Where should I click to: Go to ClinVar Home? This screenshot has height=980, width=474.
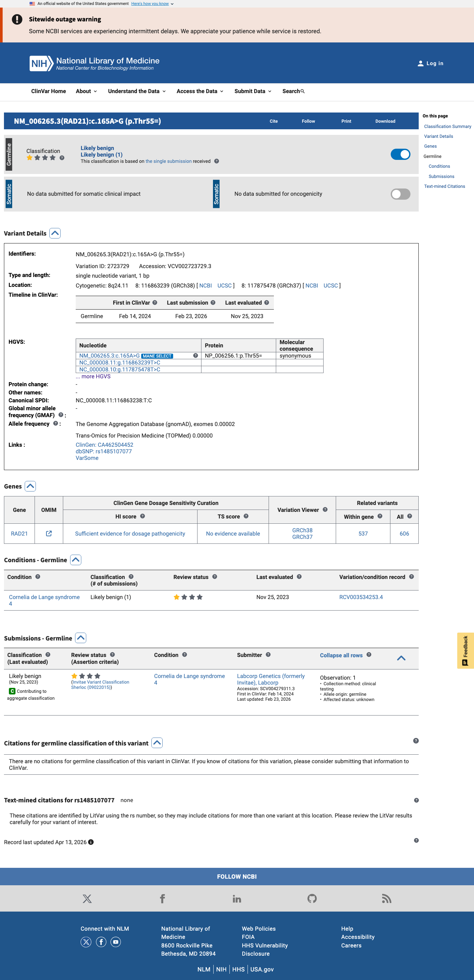click(48, 91)
